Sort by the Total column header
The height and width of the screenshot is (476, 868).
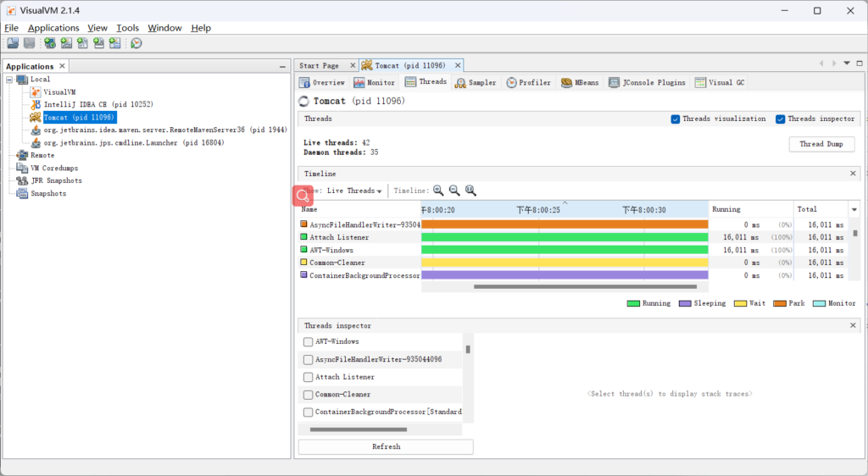(821, 209)
